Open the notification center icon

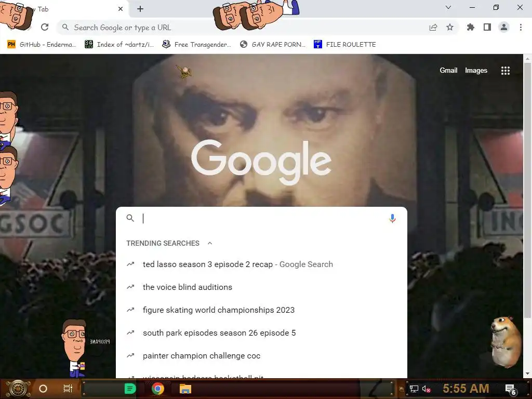pyautogui.click(x=511, y=389)
